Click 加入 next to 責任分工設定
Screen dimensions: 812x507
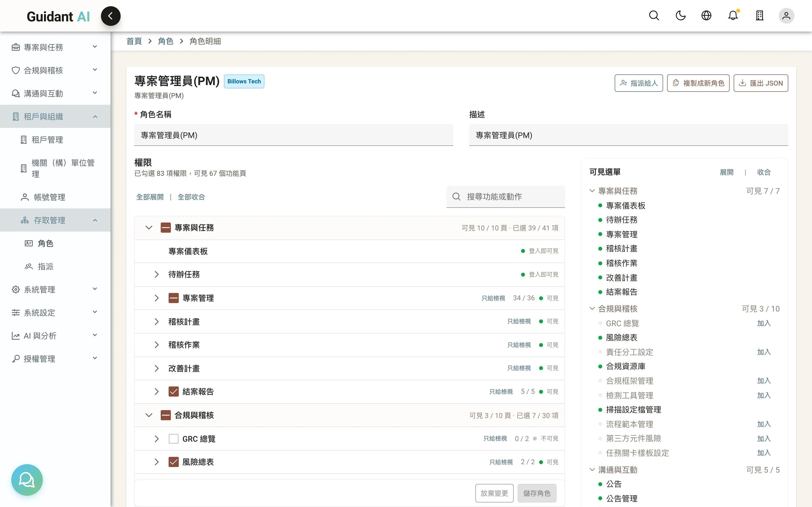(764, 352)
